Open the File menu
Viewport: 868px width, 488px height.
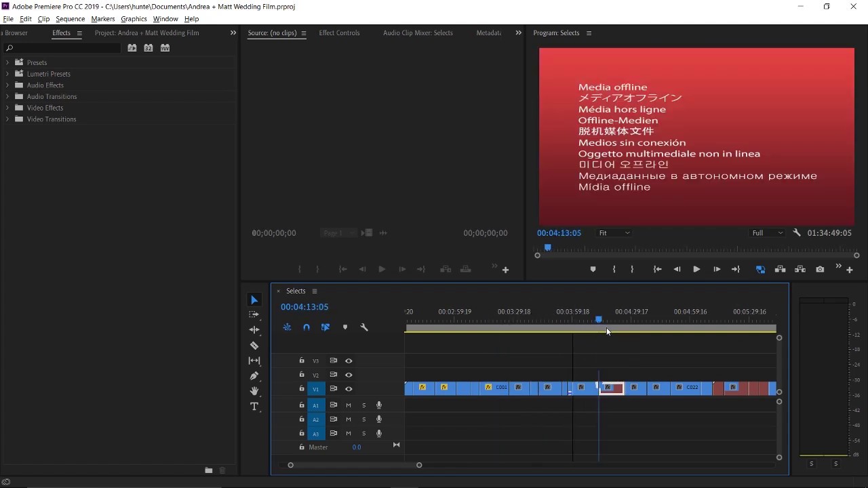tap(8, 19)
